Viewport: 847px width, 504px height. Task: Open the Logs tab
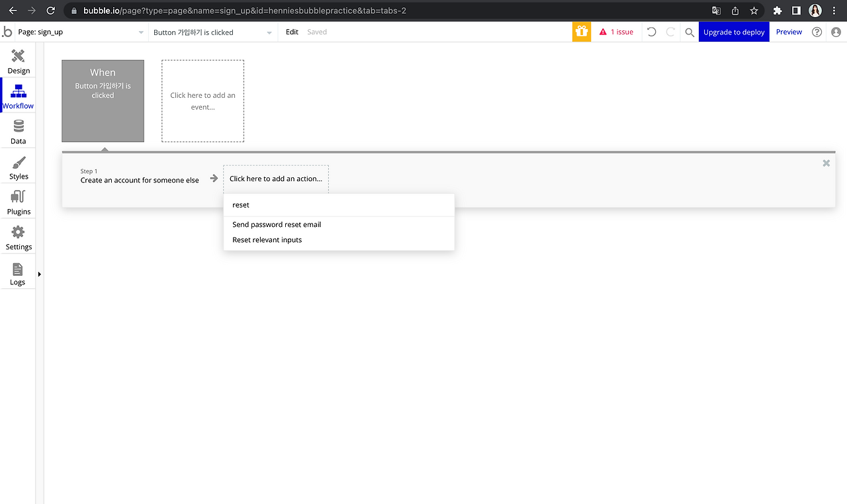coord(18,273)
